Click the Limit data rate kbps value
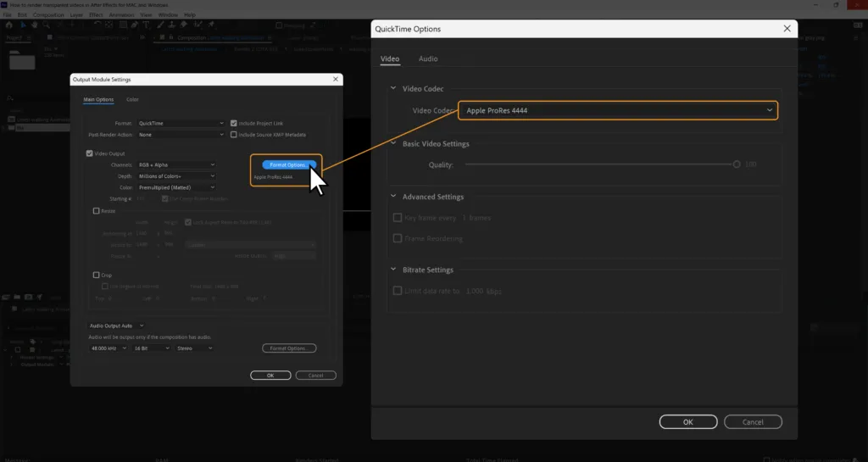868x462 pixels. 475,291
